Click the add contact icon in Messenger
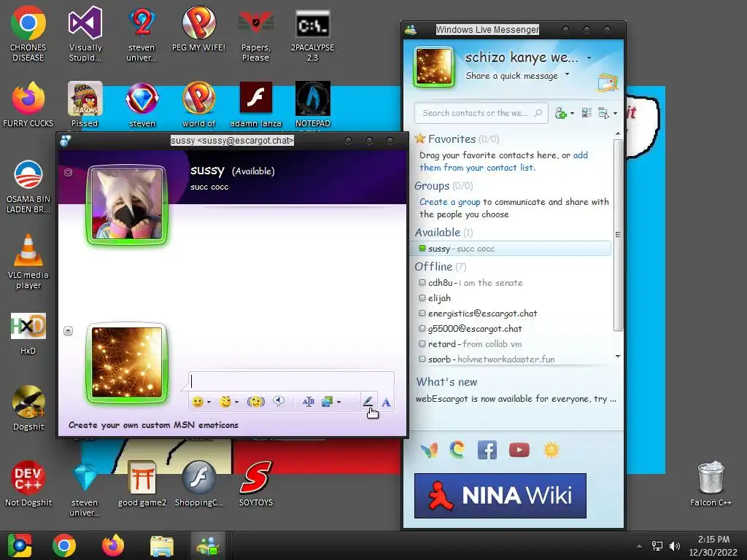This screenshot has width=747, height=560. (x=561, y=113)
